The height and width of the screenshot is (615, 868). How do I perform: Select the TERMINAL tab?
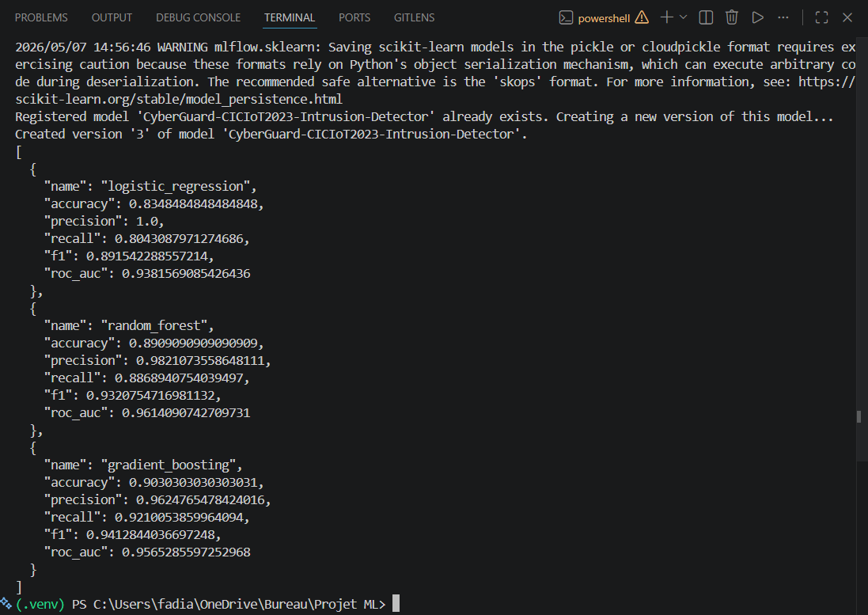pos(290,17)
